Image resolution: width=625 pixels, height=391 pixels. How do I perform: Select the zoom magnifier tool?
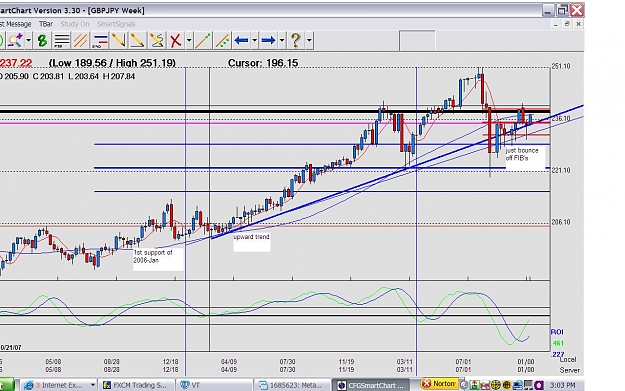(x=15, y=40)
